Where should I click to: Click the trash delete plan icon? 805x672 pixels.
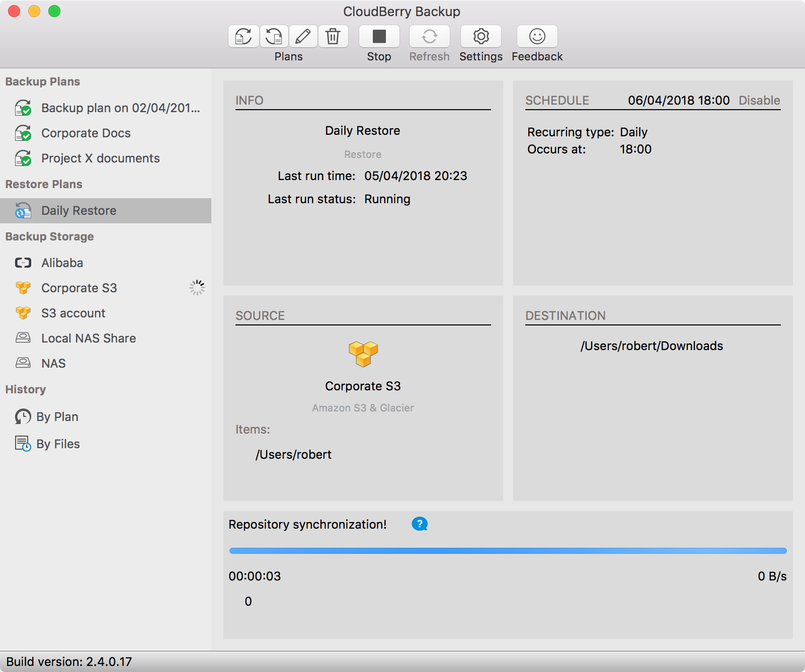pos(333,36)
